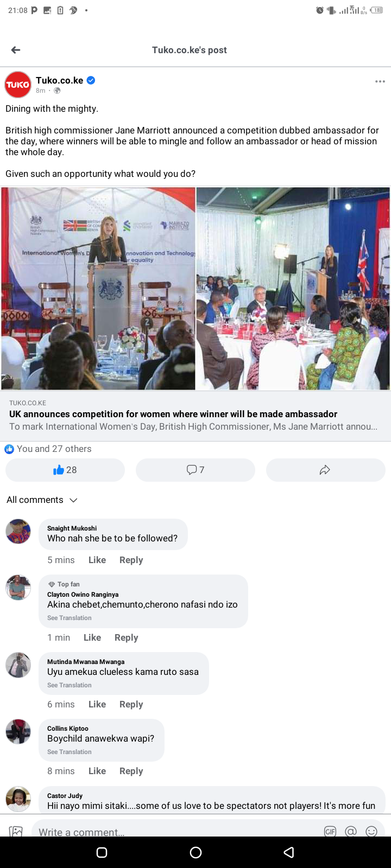Tap the @ mention icon in comment bar

pyautogui.click(x=351, y=831)
